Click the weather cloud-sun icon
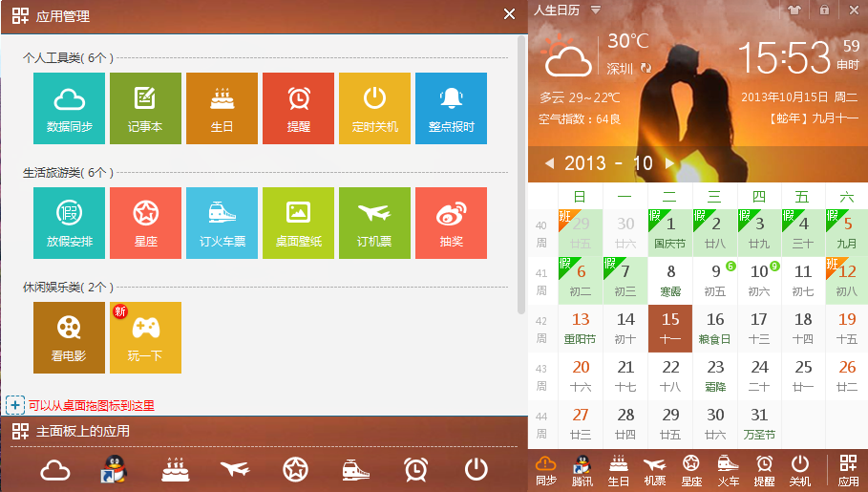868x492 pixels. 565,55
